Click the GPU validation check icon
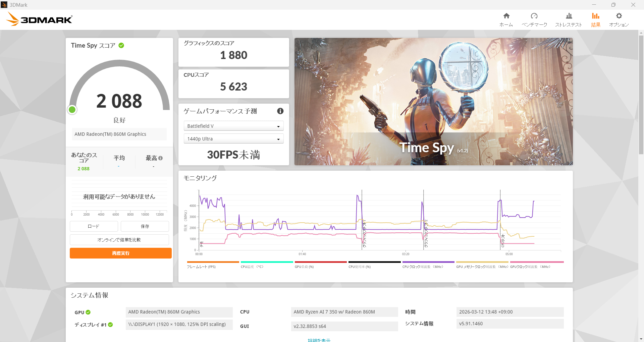644x342 pixels. click(88, 312)
